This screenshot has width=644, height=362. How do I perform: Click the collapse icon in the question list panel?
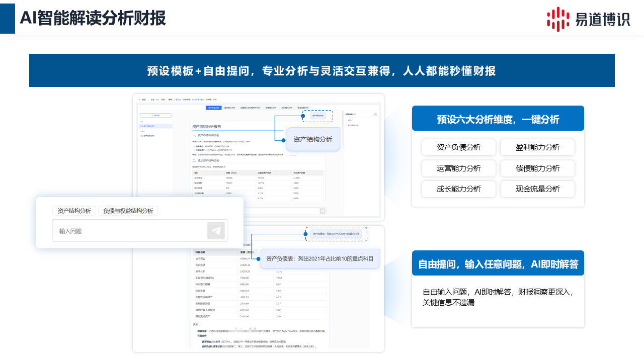(x=375, y=115)
